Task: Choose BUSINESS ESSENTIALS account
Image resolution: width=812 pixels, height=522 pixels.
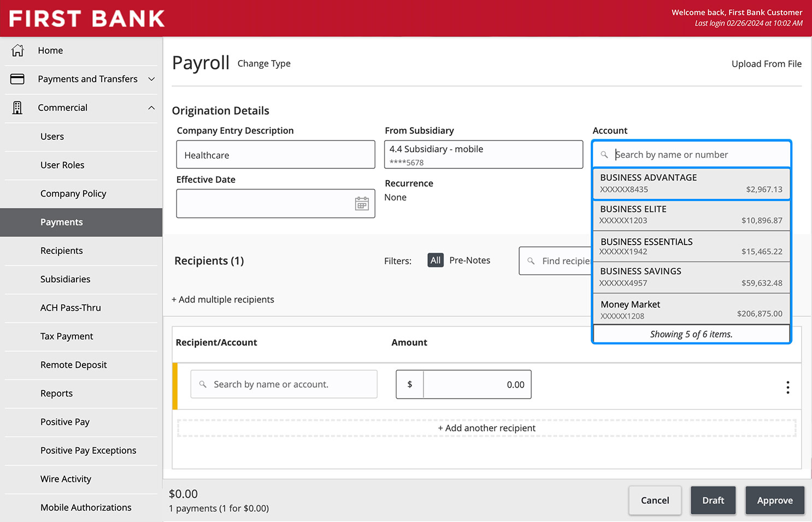Action: 691,246
